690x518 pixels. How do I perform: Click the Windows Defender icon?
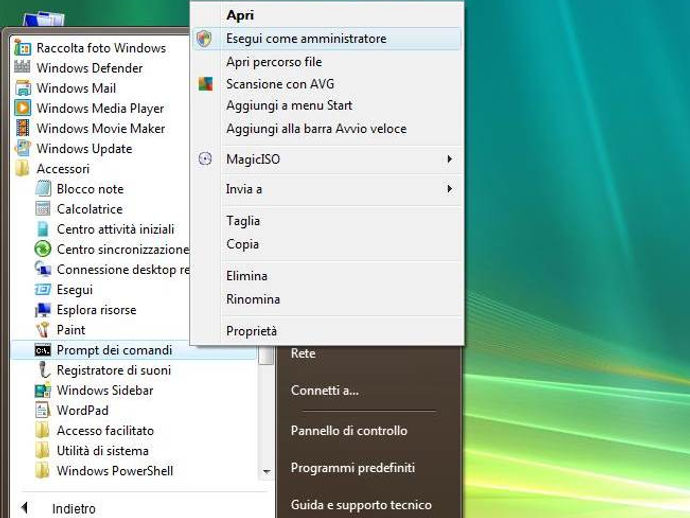click(x=22, y=67)
